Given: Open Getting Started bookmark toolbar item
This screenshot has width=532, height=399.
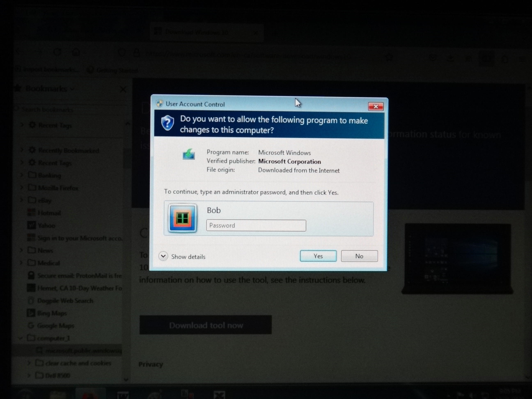Looking at the screenshot, I should coord(112,70).
